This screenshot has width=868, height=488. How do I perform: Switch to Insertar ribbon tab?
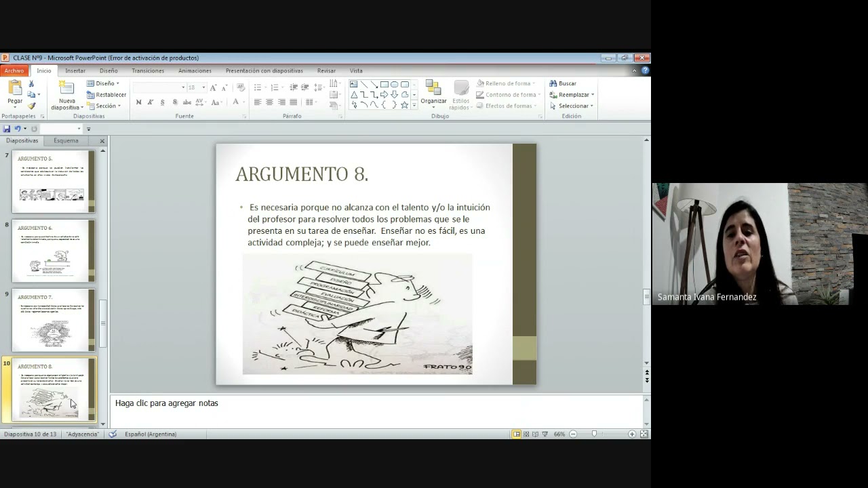[75, 70]
